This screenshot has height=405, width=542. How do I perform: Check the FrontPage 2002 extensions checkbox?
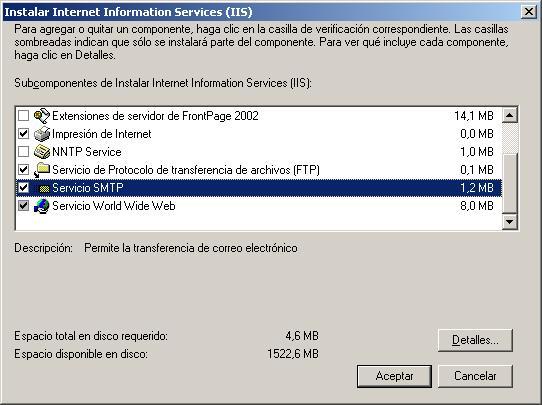pos(23,115)
